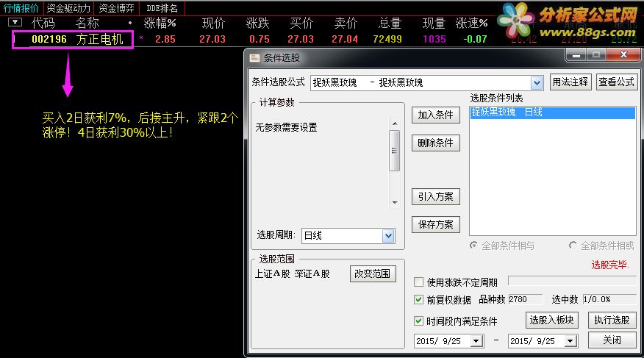644x358 pixels.
Task: Click the 选中数 field showing 1/0.0%
Action: 609,299
